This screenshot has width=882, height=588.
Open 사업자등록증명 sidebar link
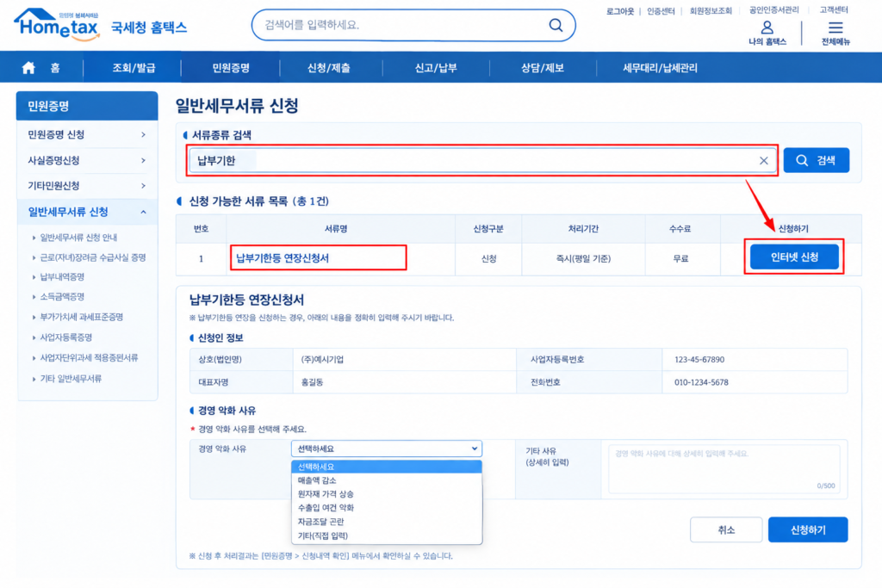[65, 337]
